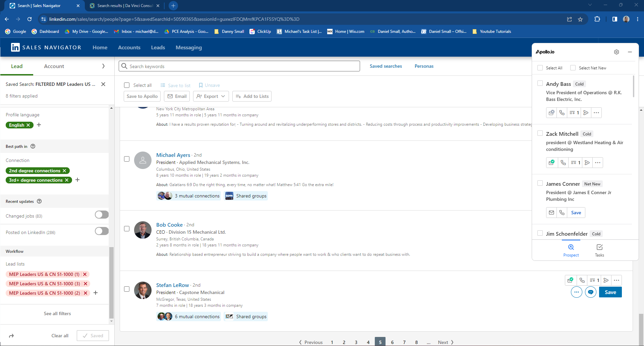Go to Messaging in top navigation

click(189, 47)
